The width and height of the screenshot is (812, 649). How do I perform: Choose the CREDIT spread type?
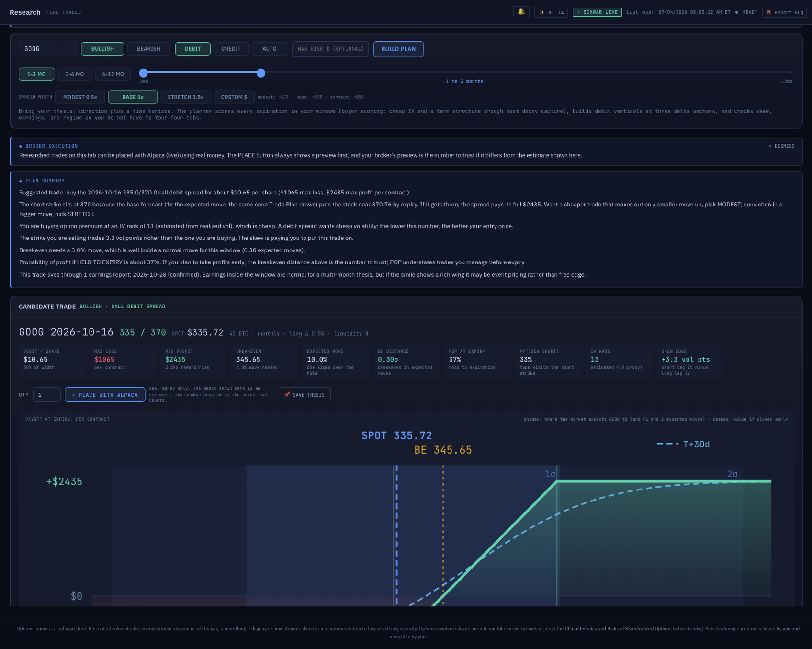(231, 49)
